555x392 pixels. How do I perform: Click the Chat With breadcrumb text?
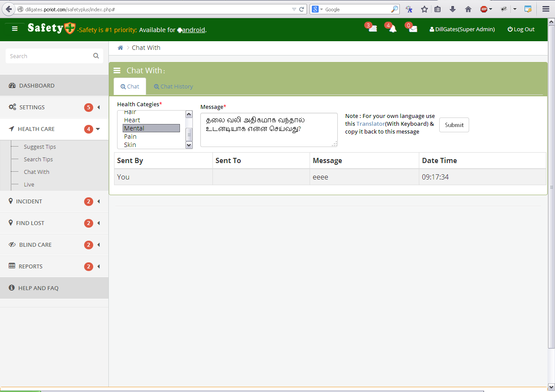(x=146, y=48)
